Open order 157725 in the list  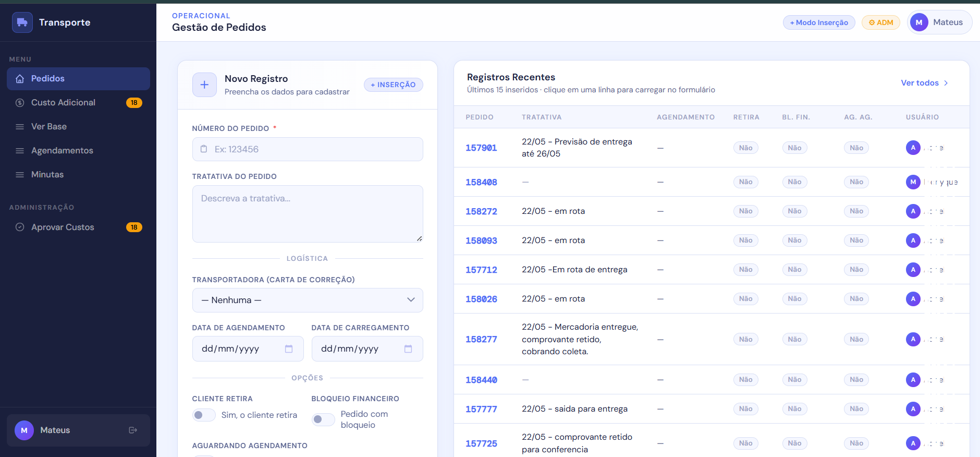tap(481, 443)
